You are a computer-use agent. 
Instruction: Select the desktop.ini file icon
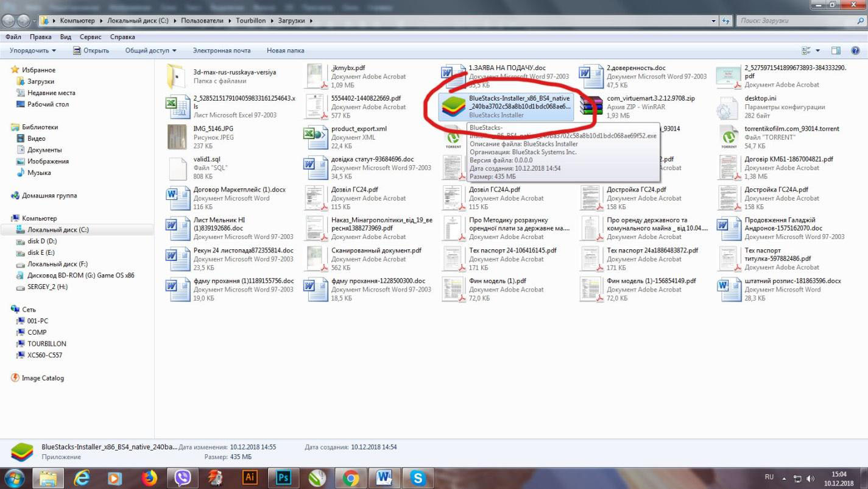point(728,107)
